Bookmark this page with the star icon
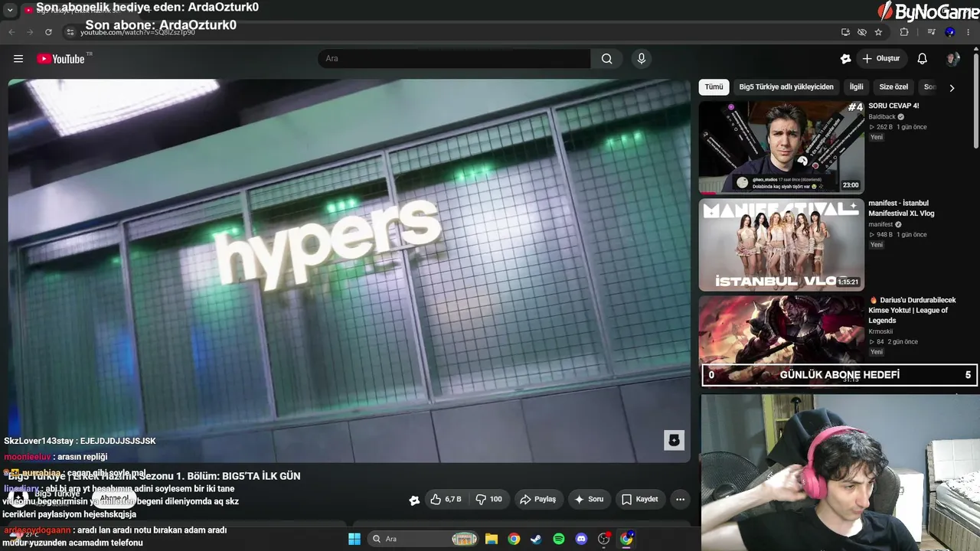980x551 pixels. [878, 32]
